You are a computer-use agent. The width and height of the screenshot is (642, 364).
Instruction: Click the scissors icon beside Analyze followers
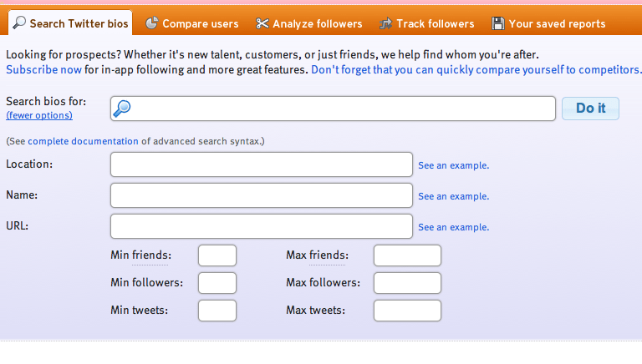click(x=262, y=23)
